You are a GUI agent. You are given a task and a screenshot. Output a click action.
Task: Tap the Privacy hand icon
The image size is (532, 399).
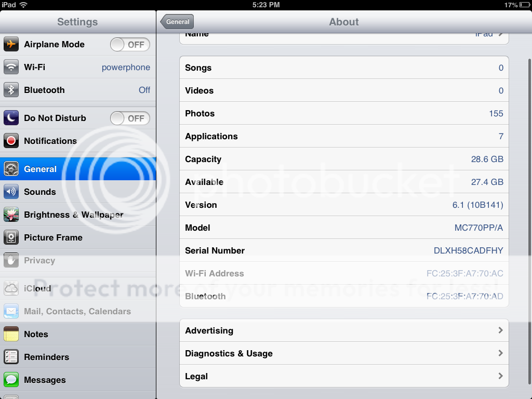click(x=11, y=260)
